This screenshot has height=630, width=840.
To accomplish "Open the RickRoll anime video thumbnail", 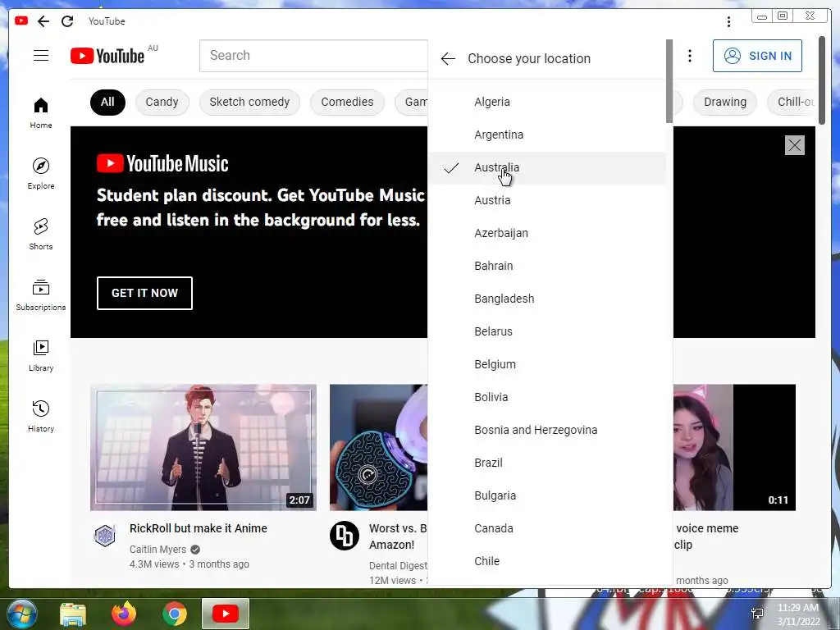I will (203, 447).
